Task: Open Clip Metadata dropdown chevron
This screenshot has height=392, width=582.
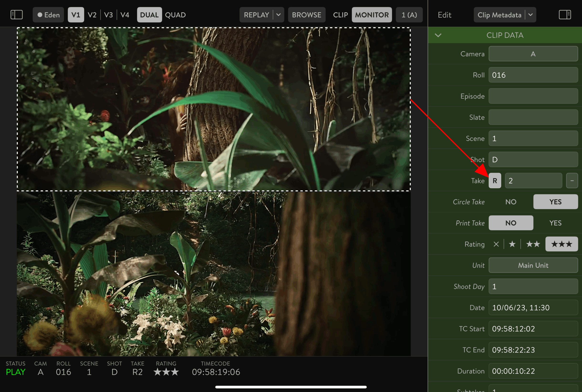Action: pyautogui.click(x=530, y=15)
